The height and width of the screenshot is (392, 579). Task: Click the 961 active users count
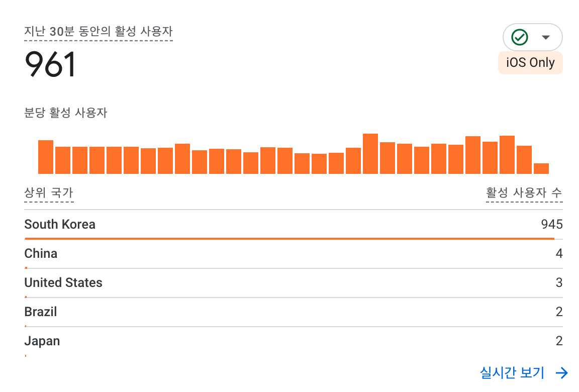coord(50,64)
